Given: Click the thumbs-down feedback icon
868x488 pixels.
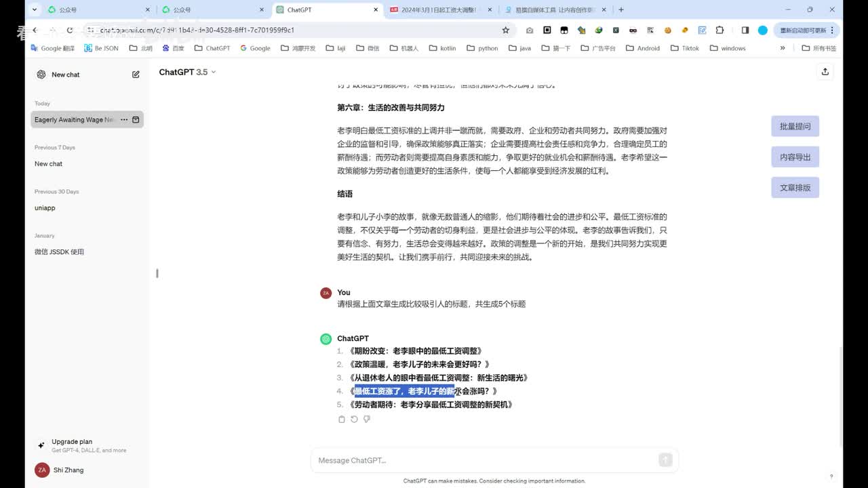Looking at the screenshot, I should 367,420.
